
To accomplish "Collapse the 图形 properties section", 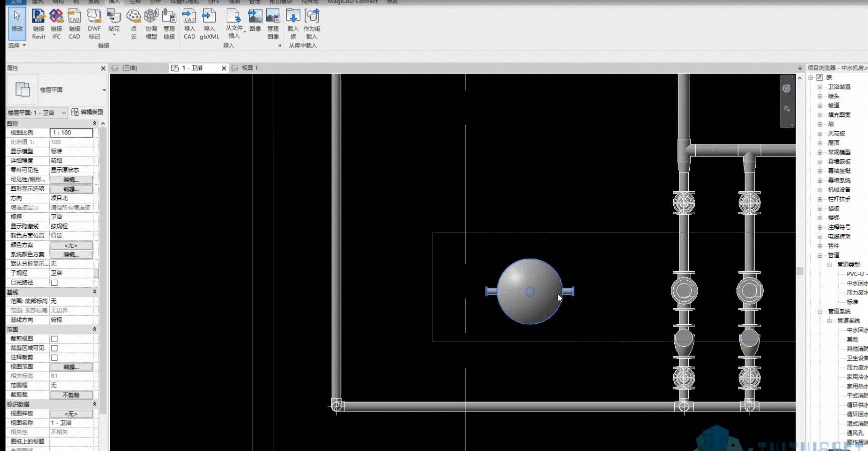I will (x=94, y=123).
